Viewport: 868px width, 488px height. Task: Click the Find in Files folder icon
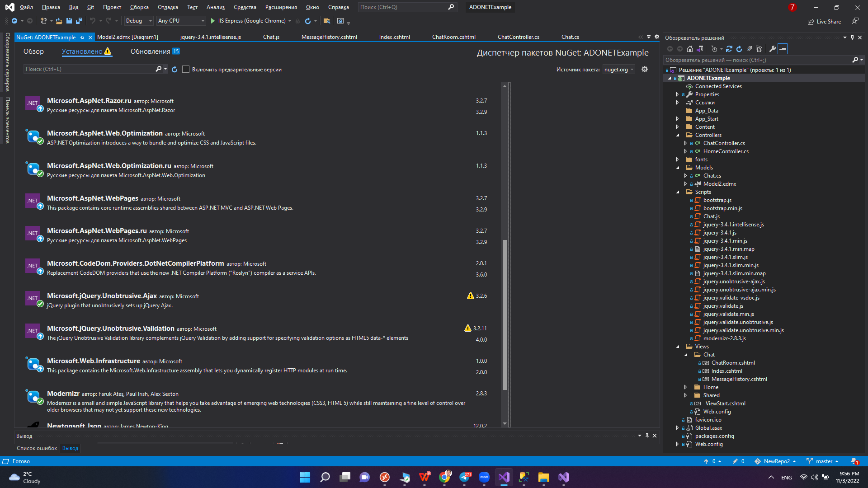327,21
